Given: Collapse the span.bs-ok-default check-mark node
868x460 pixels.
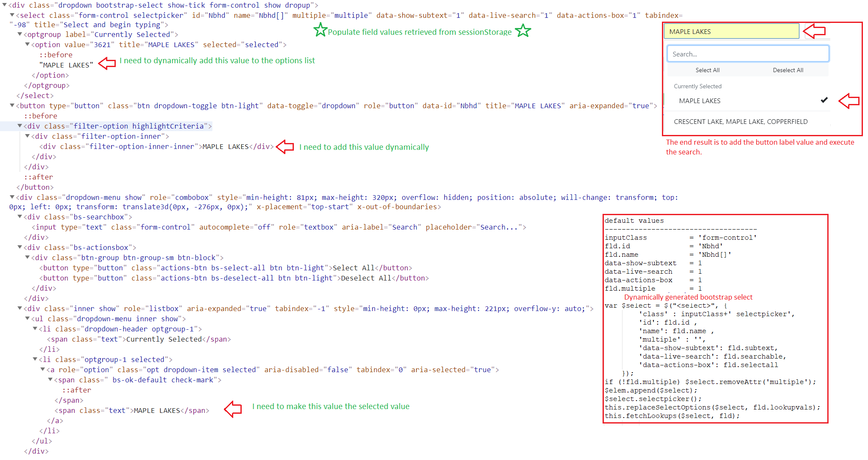Looking at the screenshot, I should 50,380.
